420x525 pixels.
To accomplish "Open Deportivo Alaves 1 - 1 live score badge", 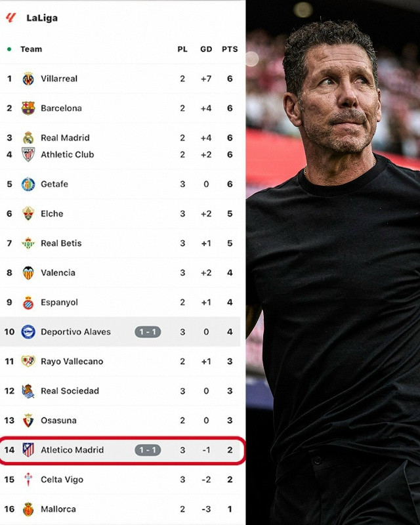I will click(148, 332).
